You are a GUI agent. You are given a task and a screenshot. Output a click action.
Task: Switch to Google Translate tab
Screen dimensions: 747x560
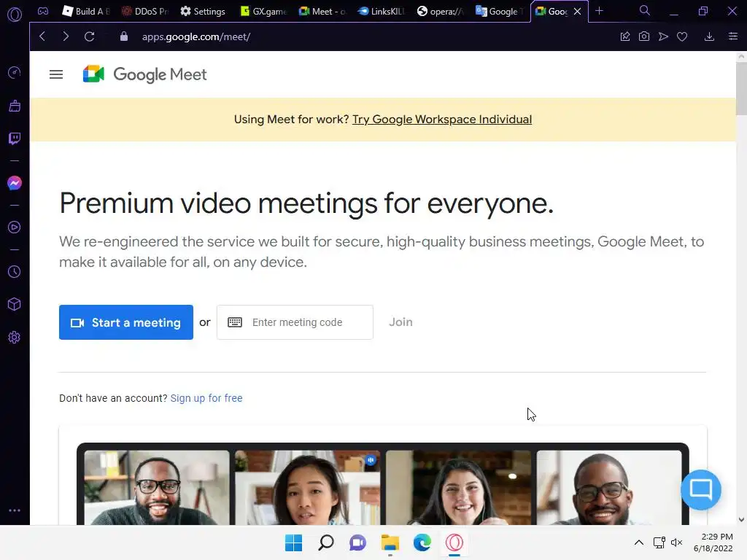[x=499, y=12]
